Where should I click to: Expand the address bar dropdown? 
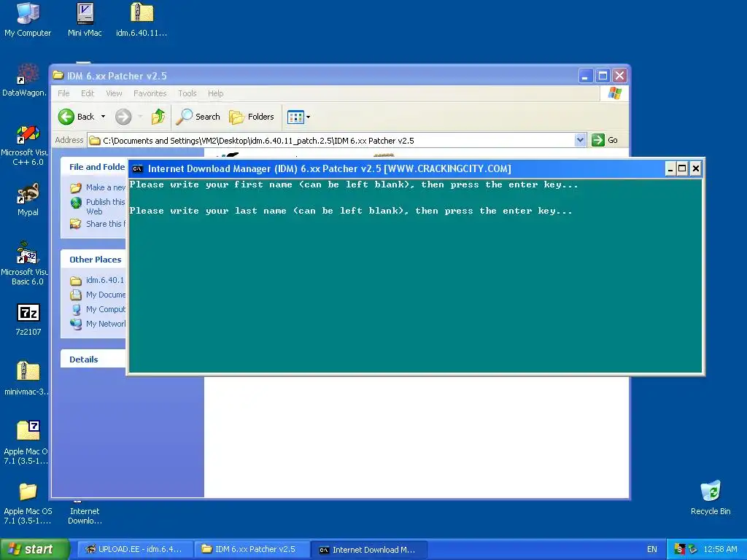580,140
